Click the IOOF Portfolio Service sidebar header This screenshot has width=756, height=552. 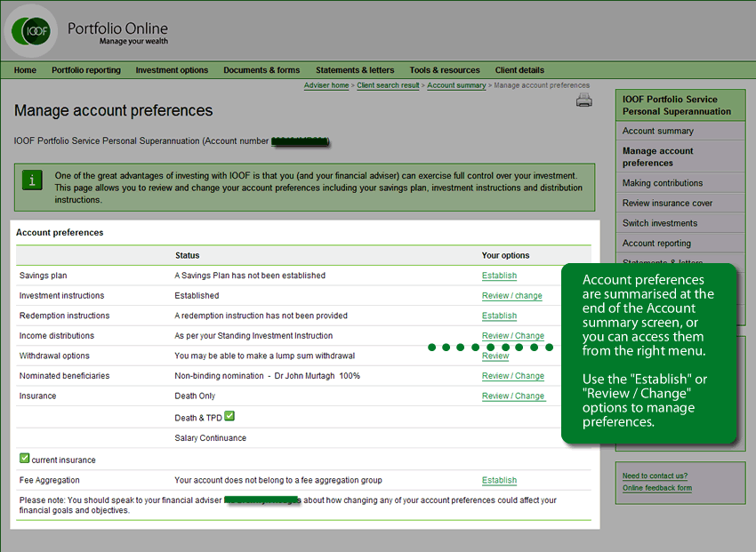(680, 105)
